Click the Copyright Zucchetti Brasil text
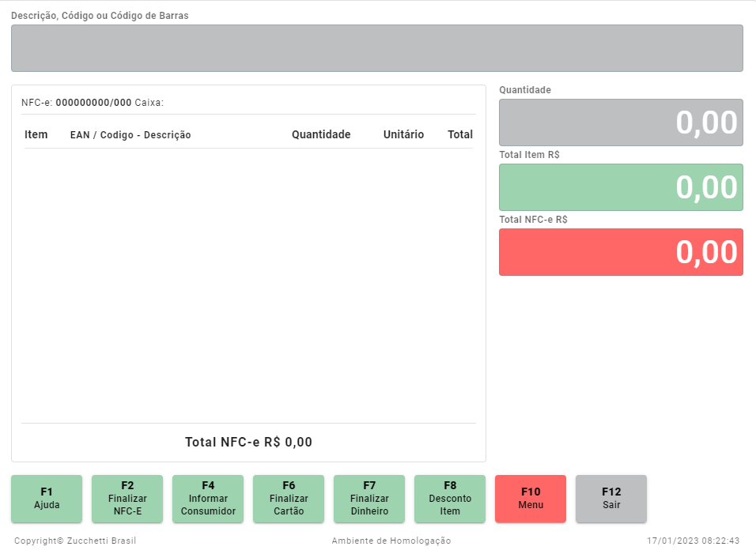Image resolution: width=756 pixels, height=554 pixels. pos(75,541)
